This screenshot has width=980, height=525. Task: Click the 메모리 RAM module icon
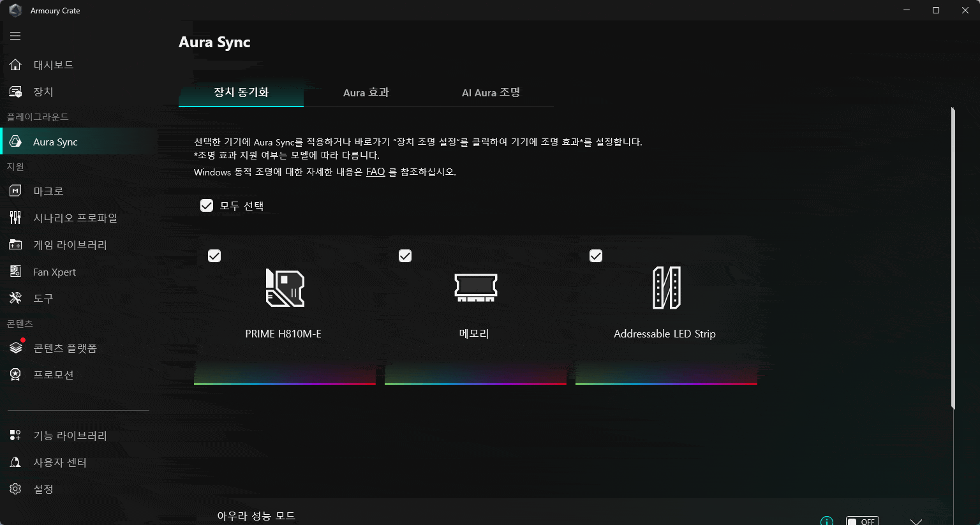pos(475,288)
